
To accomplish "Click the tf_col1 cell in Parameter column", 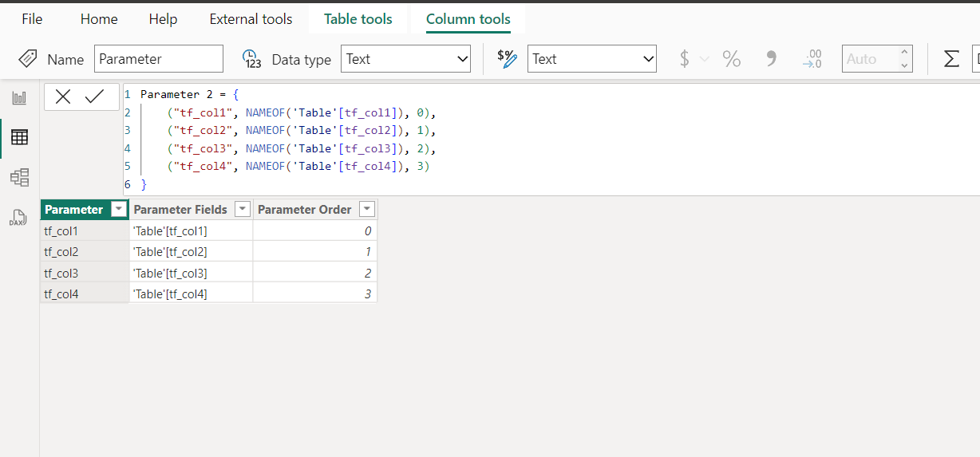I will tap(85, 231).
